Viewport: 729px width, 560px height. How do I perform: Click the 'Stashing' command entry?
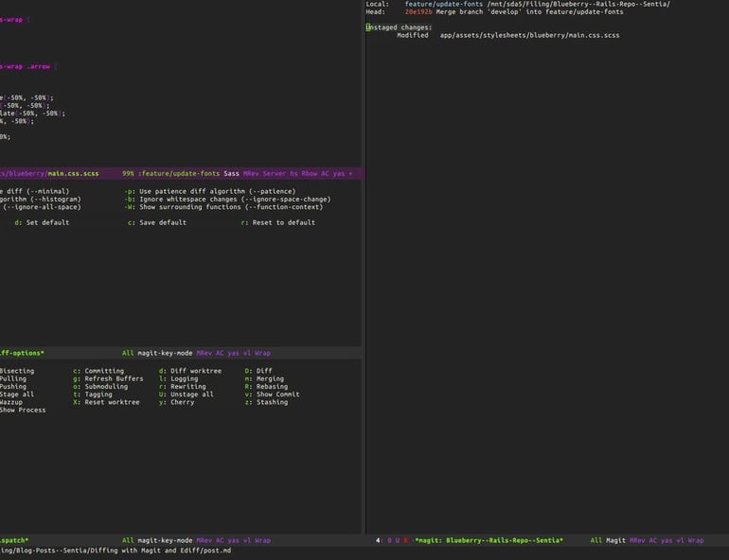272,402
